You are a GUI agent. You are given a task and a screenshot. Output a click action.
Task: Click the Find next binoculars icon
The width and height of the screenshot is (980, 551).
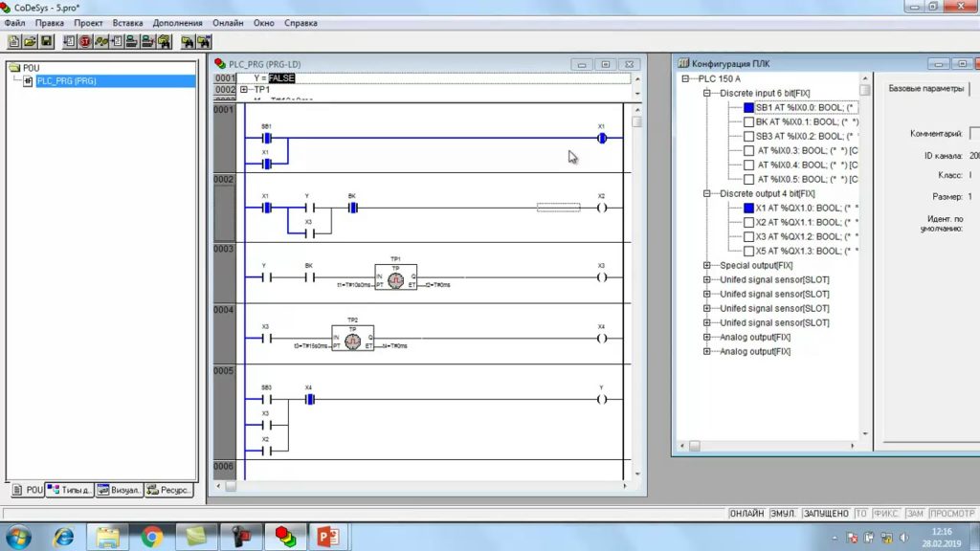pyautogui.click(x=204, y=42)
